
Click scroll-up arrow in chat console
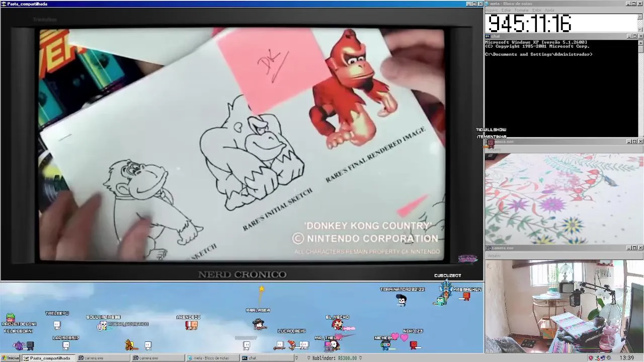pos(640,43)
